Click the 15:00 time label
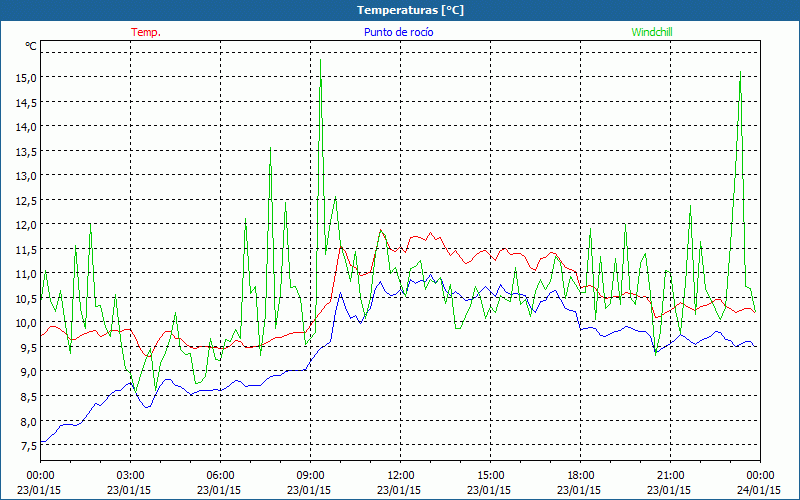Screen dimensions: 800x500 coord(490,476)
